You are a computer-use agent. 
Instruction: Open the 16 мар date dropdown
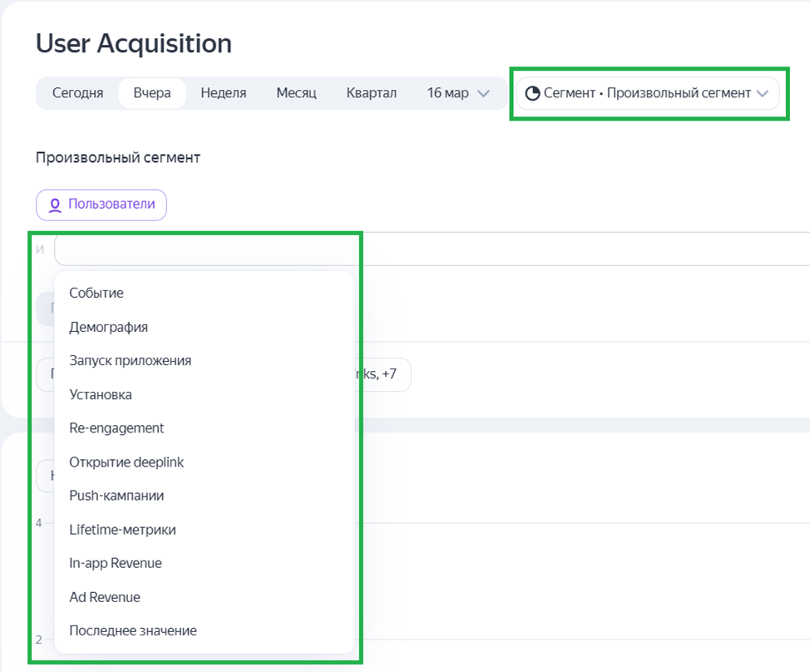coord(458,93)
